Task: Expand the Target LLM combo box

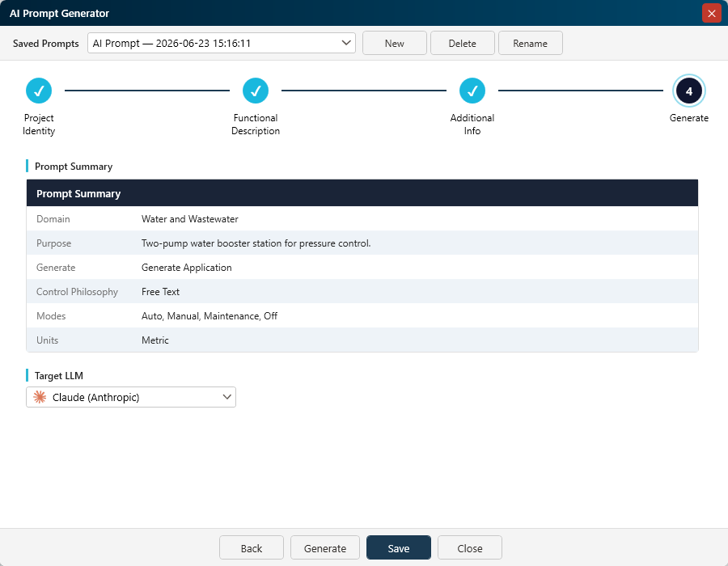Action: (x=131, y=397)
